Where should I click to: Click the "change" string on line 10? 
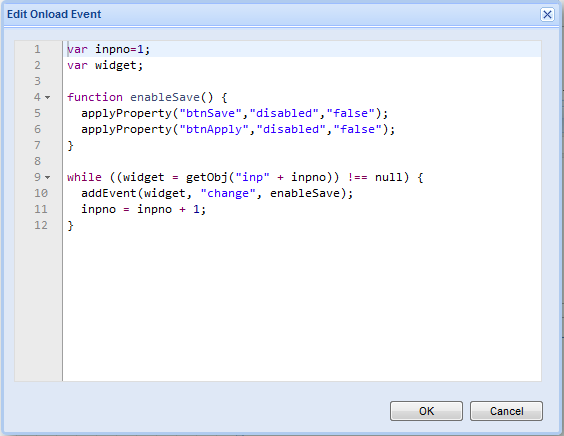[x=228, y=194]
